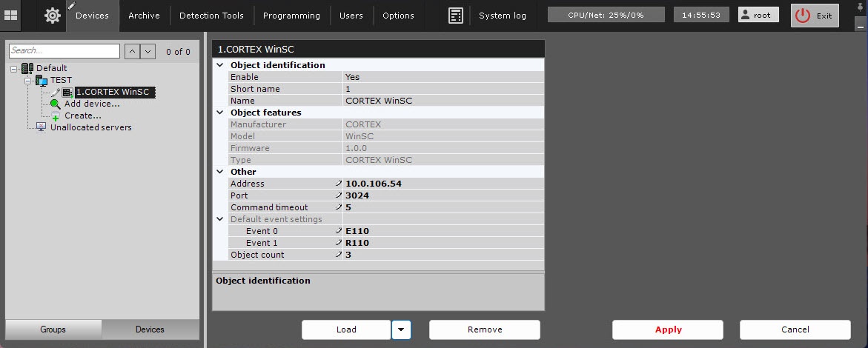Click the Remove button
Image resolution: width=868 pixels, height=348 pixels.
click(x=485, y=329)
